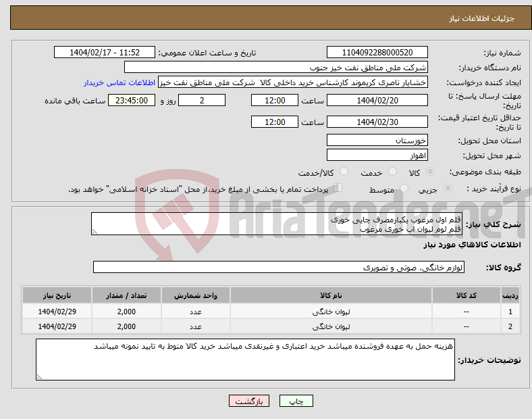Click row 2 need date 1404/02/29

pyautogui.click(x=57, y=326)
